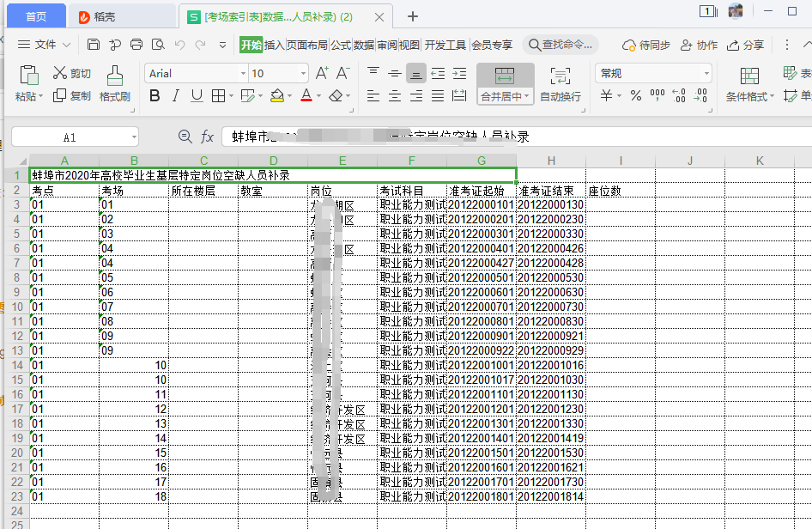Screen dimensions: 812x529
Task: Click the 协作 (Collaborate) button
Action: [699, 45]
